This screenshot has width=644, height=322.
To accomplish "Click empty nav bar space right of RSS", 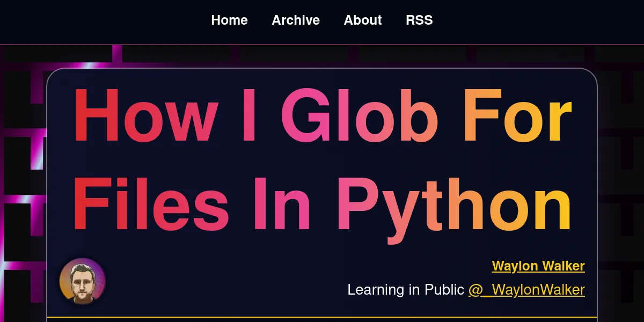I will (x=537, y=21).
